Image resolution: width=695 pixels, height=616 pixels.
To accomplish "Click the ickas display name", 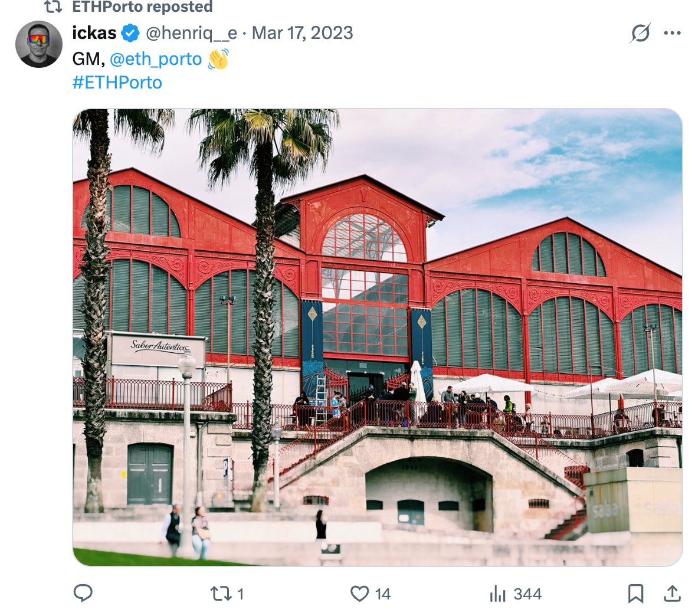I will pos(94,33).
